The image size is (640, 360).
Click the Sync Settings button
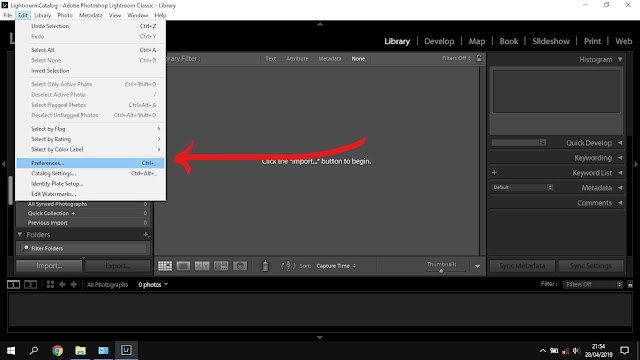click(x=591, y=266)
